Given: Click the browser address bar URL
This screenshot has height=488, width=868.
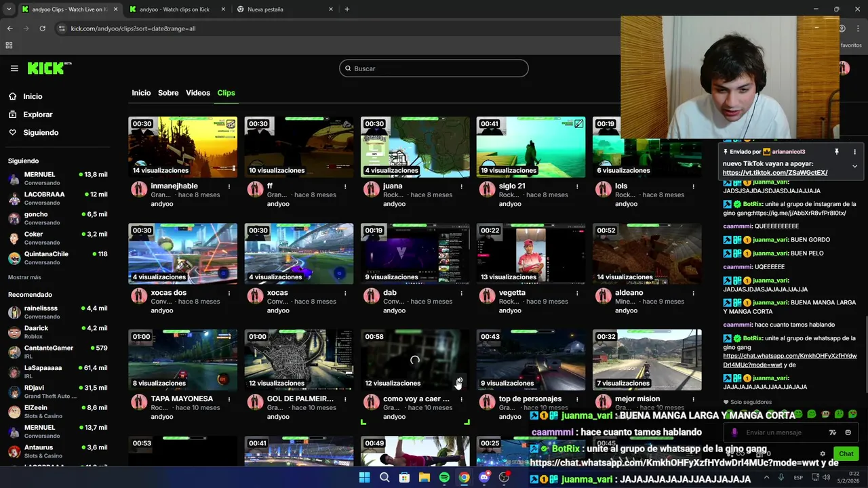Looking at the screenshot, I should click(133, 28).
